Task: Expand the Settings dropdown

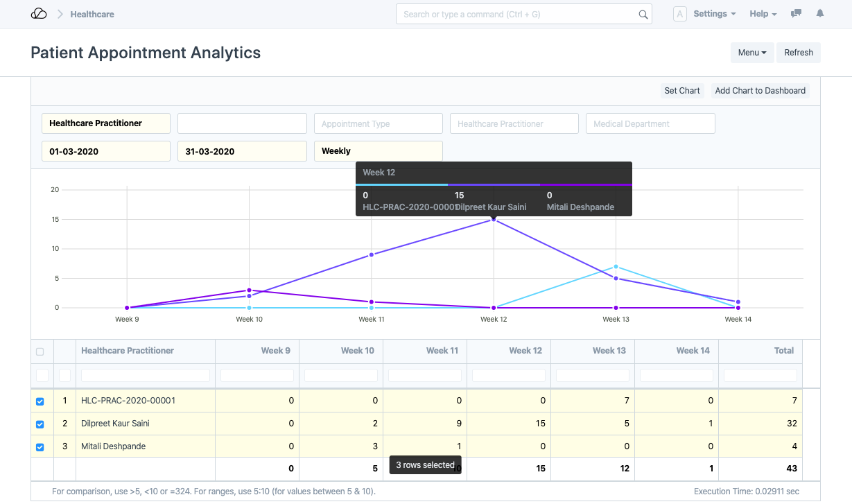Action: click(x=714, y=14)
